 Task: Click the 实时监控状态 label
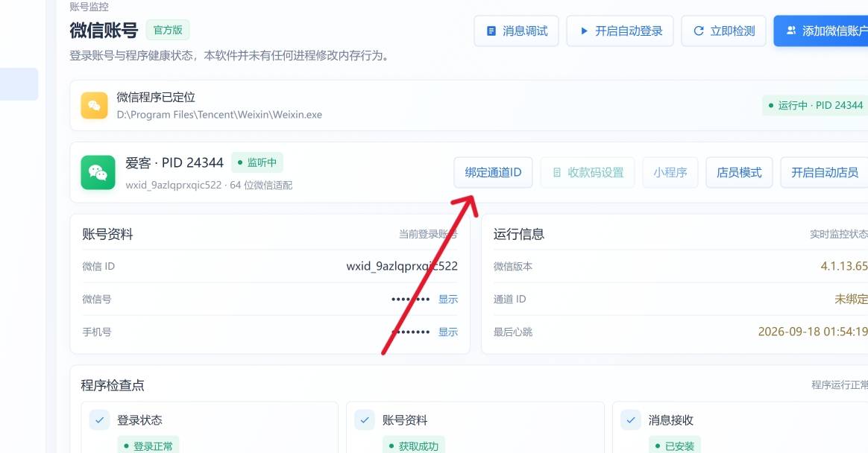[x=839, y=235]
